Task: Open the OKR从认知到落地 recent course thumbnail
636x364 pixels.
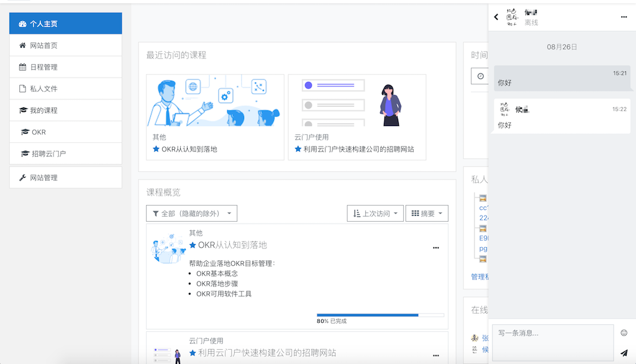Action: tap(215, 100)
